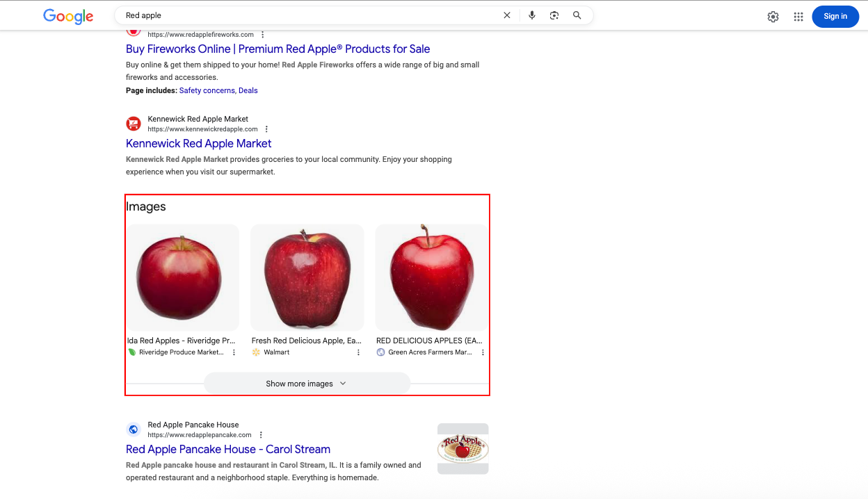Clear the search box with the X icon

coord(507,15)
